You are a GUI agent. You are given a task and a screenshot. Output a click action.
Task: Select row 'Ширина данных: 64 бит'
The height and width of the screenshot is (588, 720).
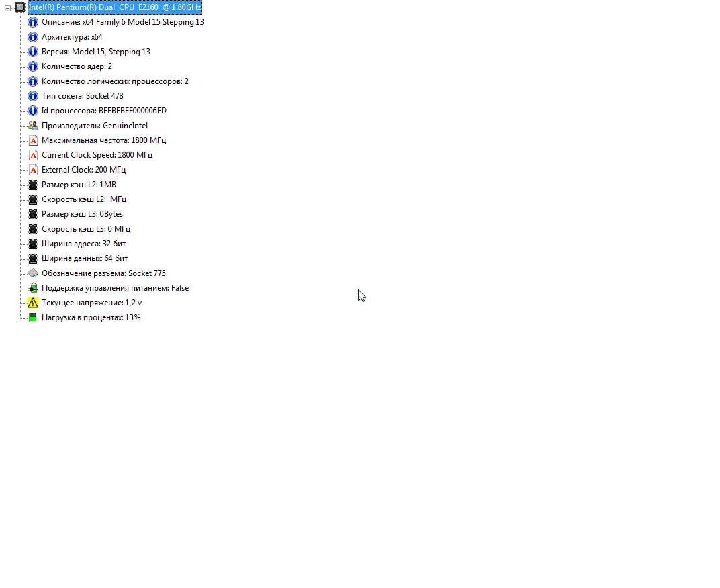[x=85, y=258]
